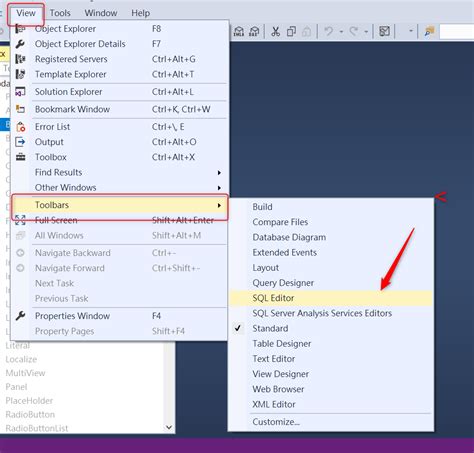Screen dimensions: 474x453
Task: Click the Solution Explorer menu icon
Action: coord(20,91)
